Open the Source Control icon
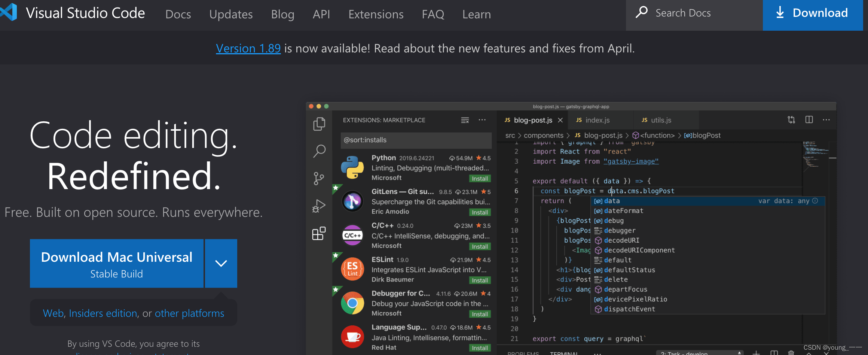This screenshot has width=868, height=355. click(319, 179)
